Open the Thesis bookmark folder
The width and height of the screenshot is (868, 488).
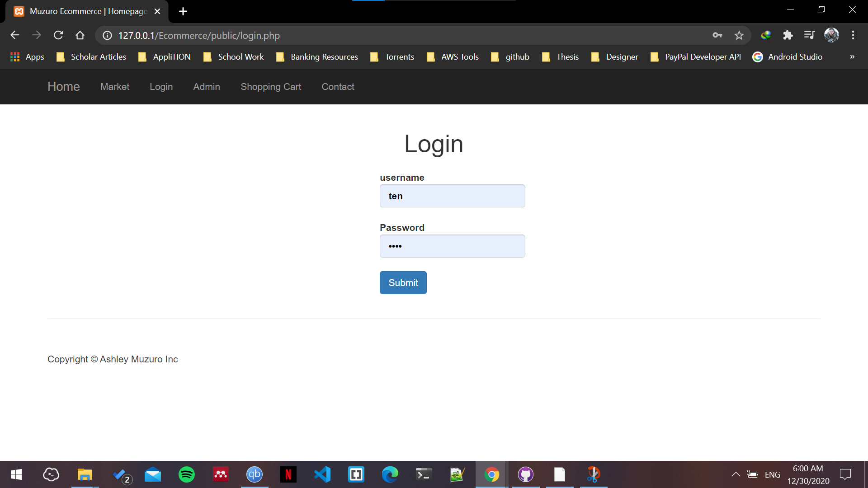(x=561, y=57)
